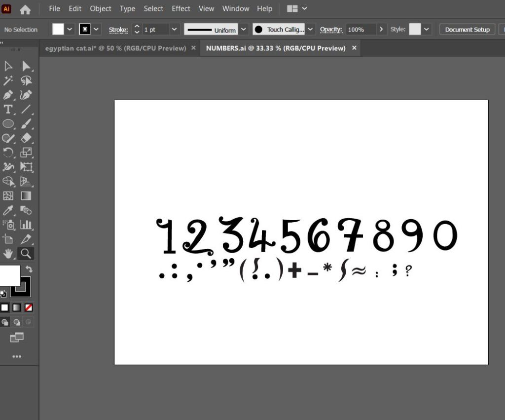
Task: Set paint mode to None
Action: (x=29, y=307)
